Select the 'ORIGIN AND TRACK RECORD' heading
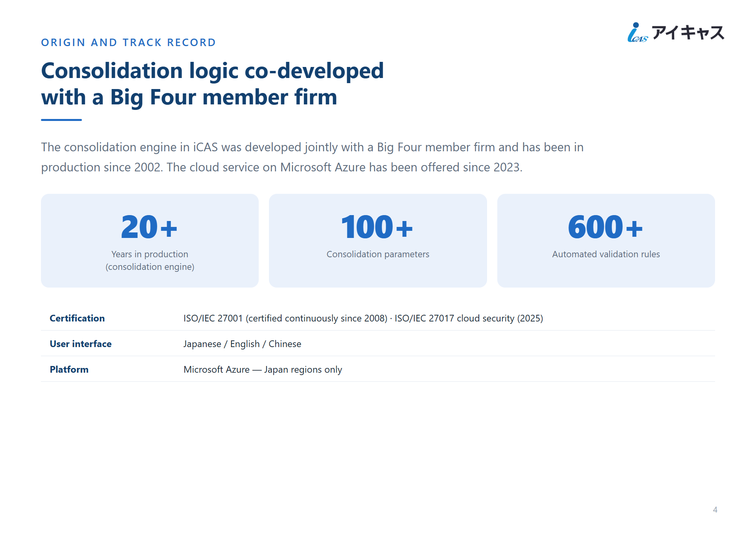 (128, 43)
